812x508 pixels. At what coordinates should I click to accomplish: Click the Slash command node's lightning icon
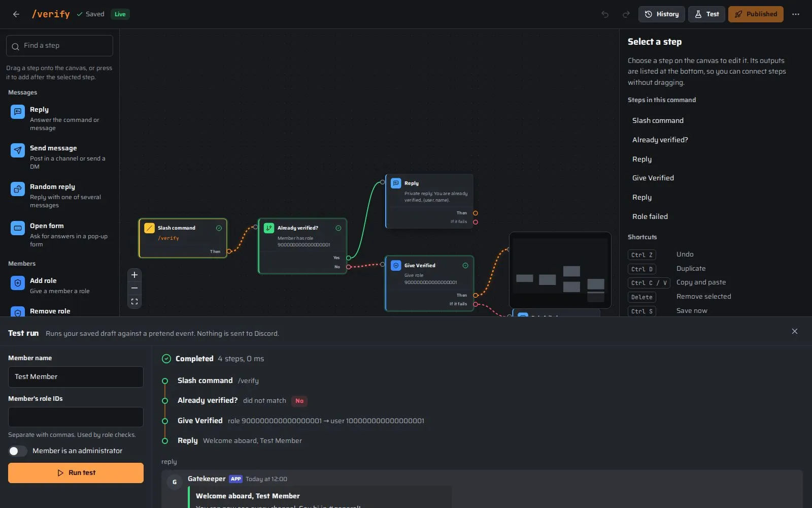point(149,228)
